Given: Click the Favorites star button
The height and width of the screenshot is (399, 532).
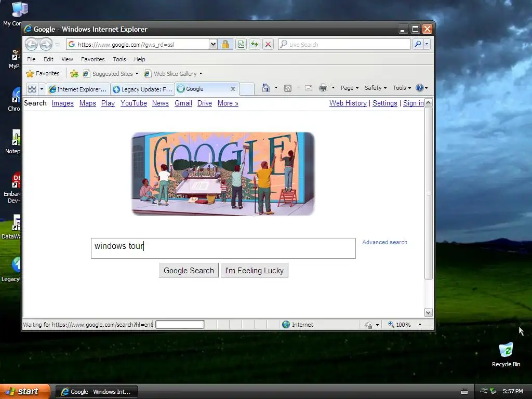Looking at the screenshot, I should (43, 73).
